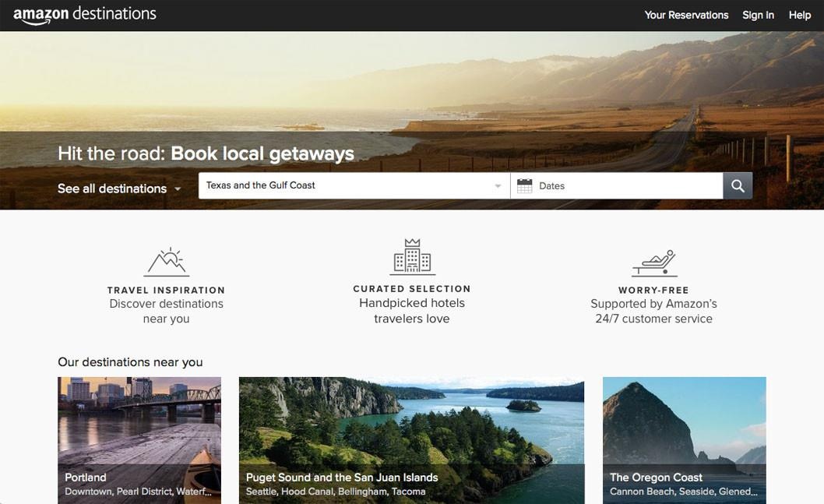The width and height of the screenshot is (824, 504).
Task: Expand the See all destinations menu
Action: (x=119, y=189)
